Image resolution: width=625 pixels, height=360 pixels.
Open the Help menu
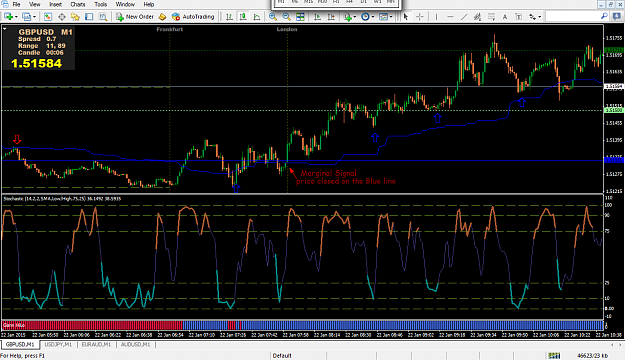coord(149,4)
